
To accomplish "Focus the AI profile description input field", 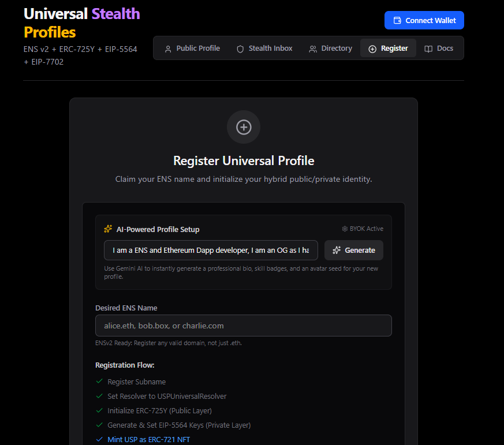I will tap(211, 250).
